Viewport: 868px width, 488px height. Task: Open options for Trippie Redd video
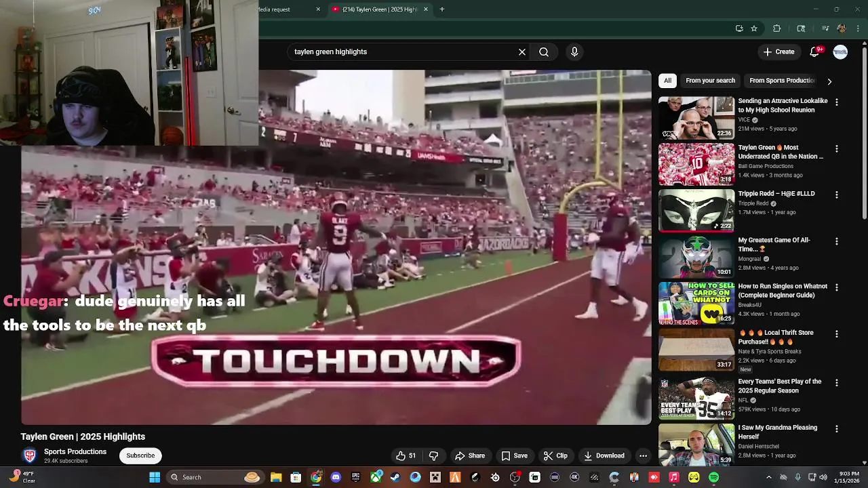click(836, 195)
